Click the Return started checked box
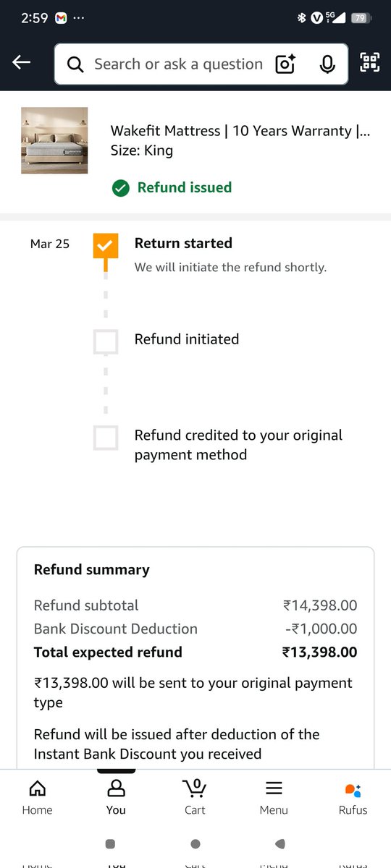Screen dimensions: 391x868 [106, 246]
